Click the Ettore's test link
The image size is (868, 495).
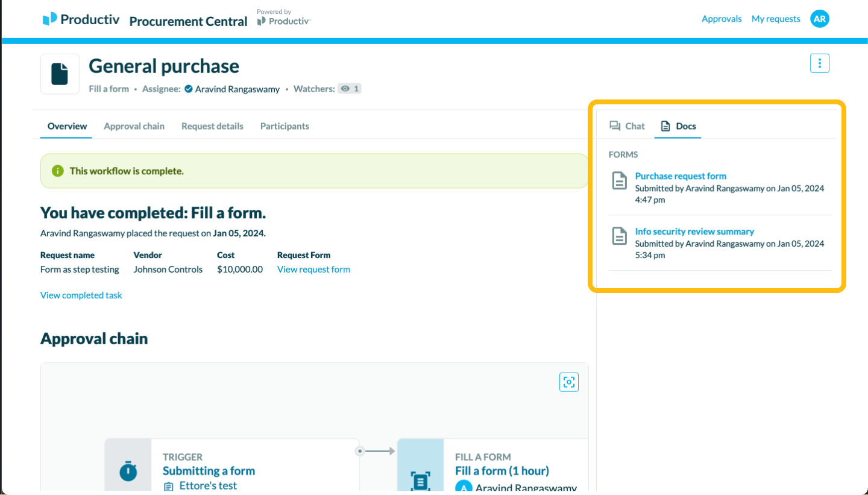[x=208, y=486]
